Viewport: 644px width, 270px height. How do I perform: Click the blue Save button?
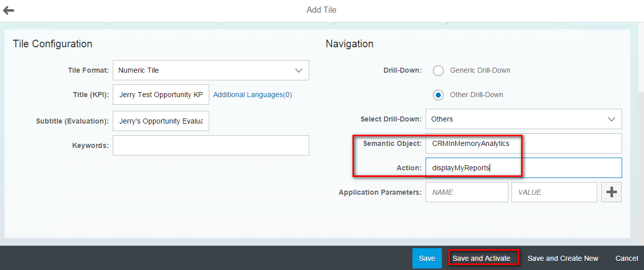click(427, 258)
